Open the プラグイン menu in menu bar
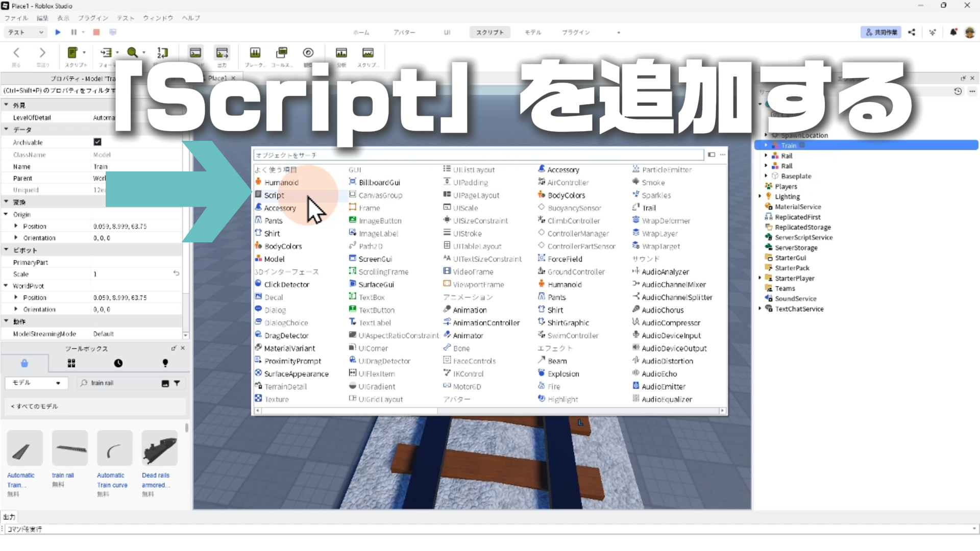 [x=93, y=18]
